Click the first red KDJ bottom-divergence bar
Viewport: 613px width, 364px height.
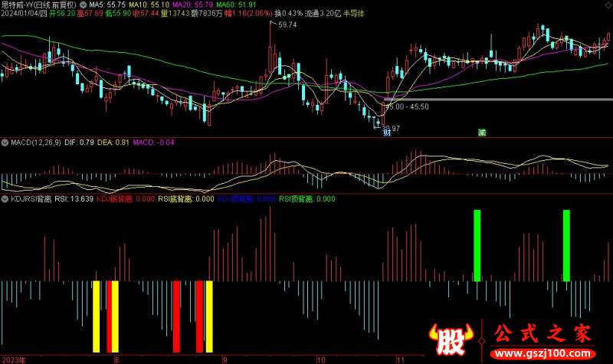coord(108,314)
